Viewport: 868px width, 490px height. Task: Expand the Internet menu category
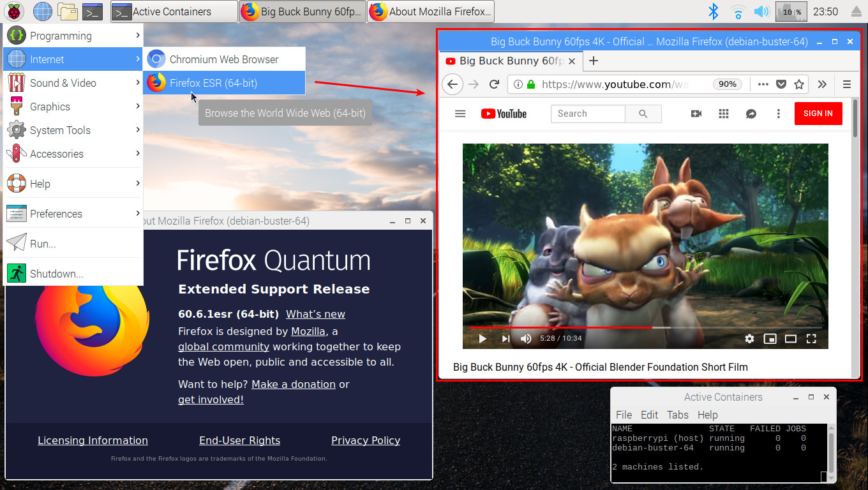pos(73,59)
